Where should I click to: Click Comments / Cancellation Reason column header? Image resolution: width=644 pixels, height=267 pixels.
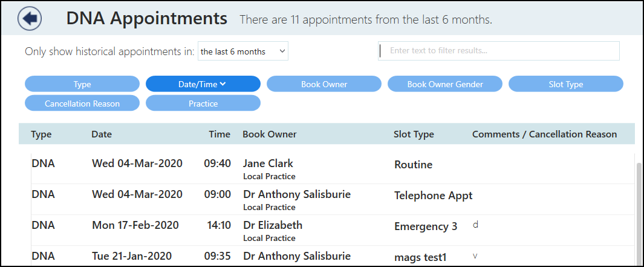[x=544, y=134]
